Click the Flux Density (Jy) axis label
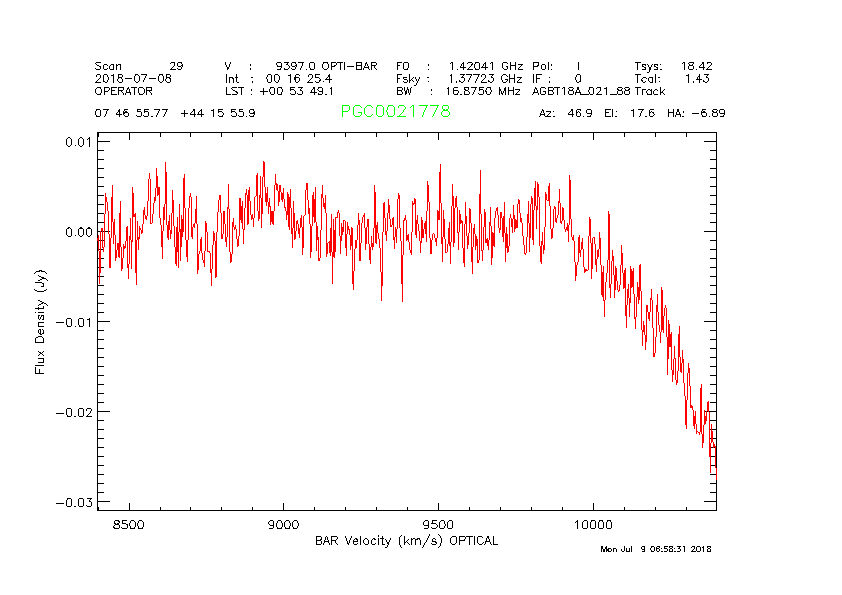Viewport: 842px width, 595px height. [x=41, y=320]
